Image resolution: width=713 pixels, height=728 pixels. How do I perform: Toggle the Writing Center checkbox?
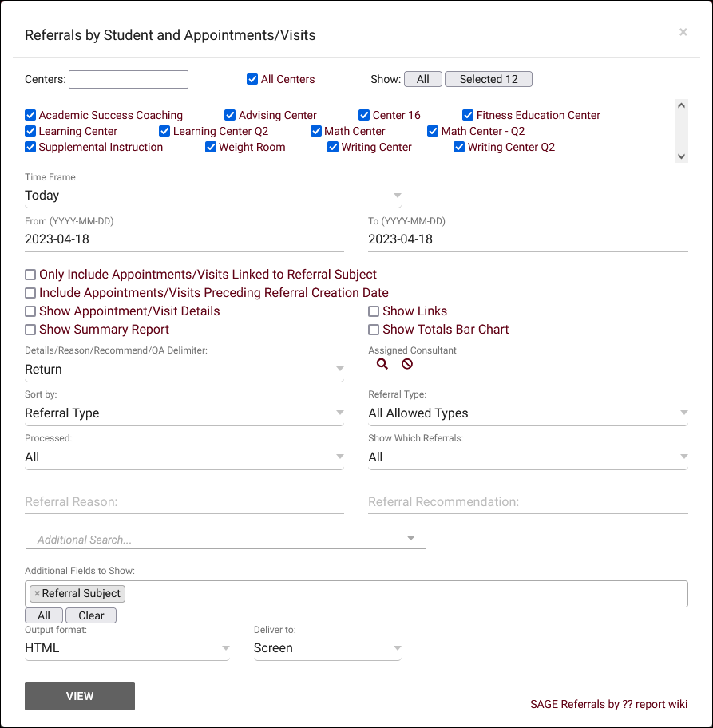tap(334, 147)
